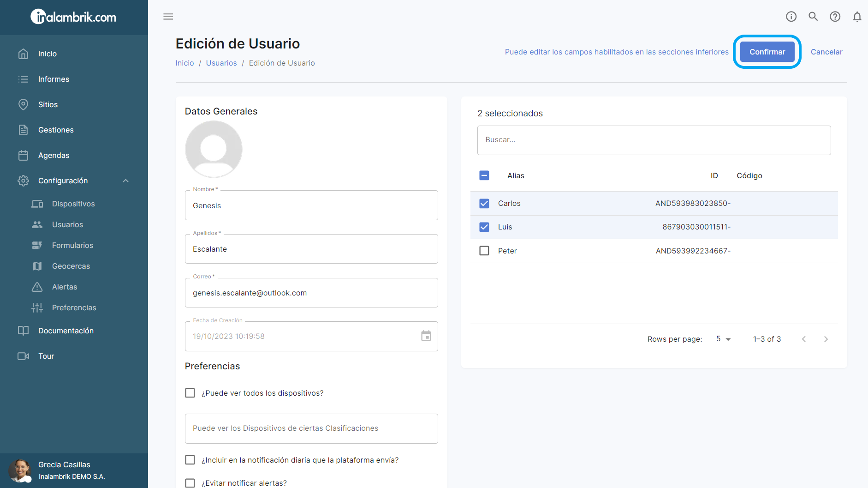Viewport: 868px width, 488px height.
Task: Click AND593983023850- device ID
Action: (x=693, y=203)
